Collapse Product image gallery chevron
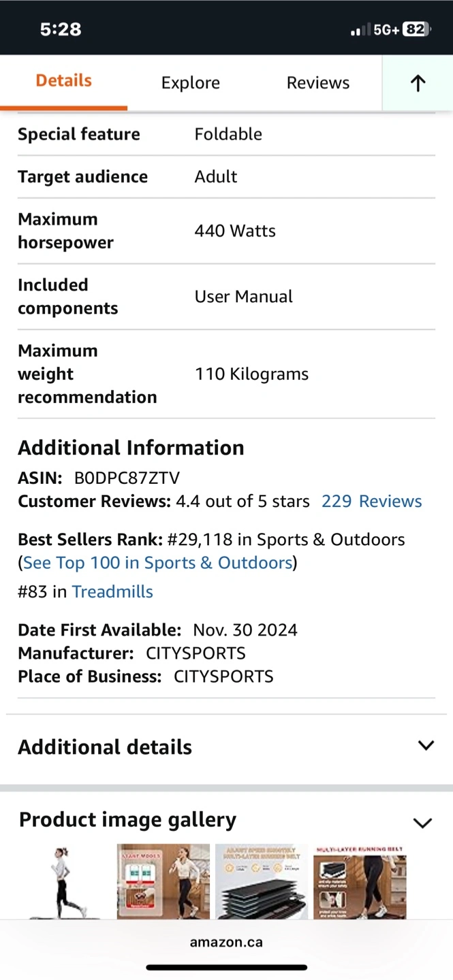 pos(423,823)
